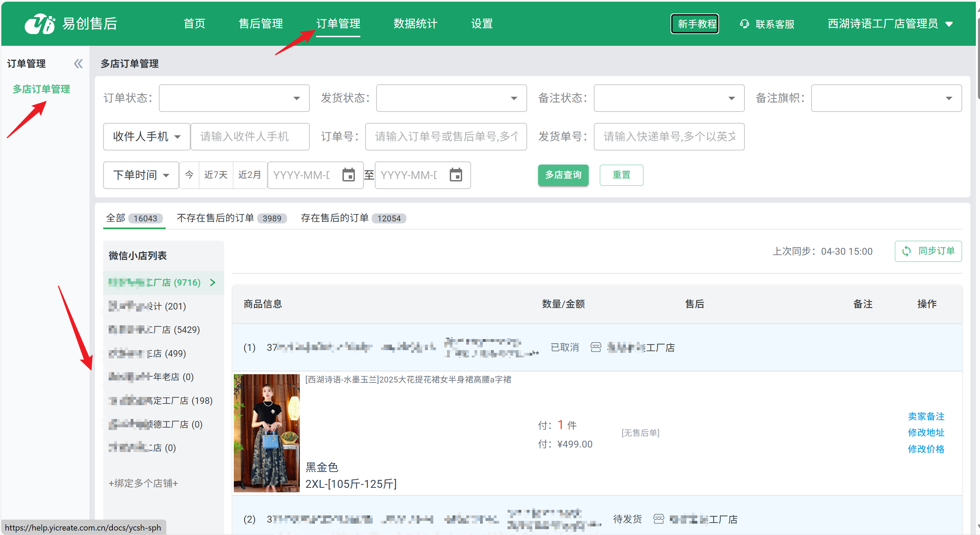
Task: Open admin account dropdown arrow
Action: coord(949,24)
